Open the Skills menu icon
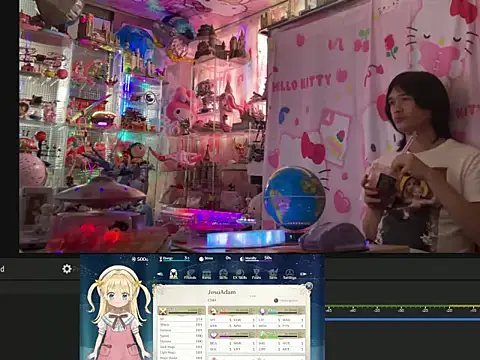This screenshot has height=360, width=480. pyautogui.click(x=223, y=274)
